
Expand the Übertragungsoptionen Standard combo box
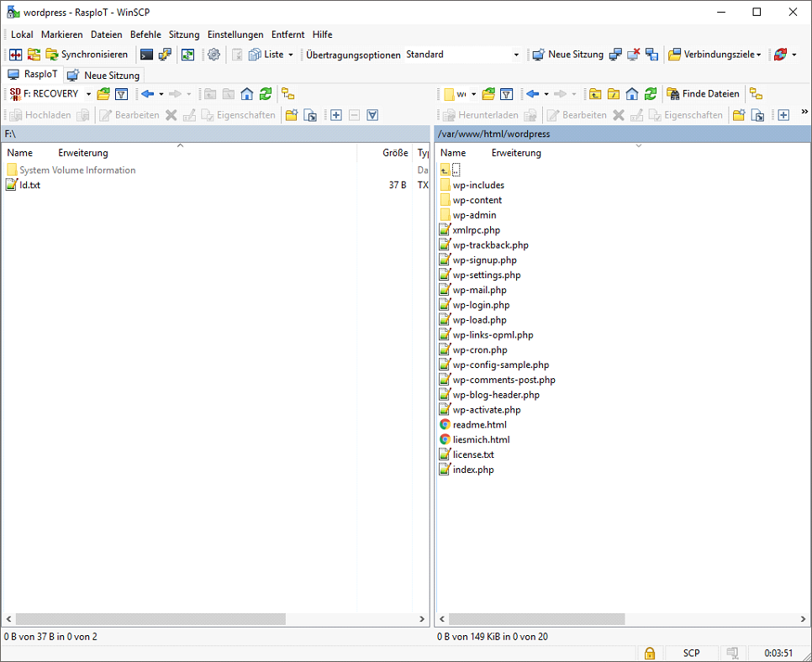tap(516, 55)
